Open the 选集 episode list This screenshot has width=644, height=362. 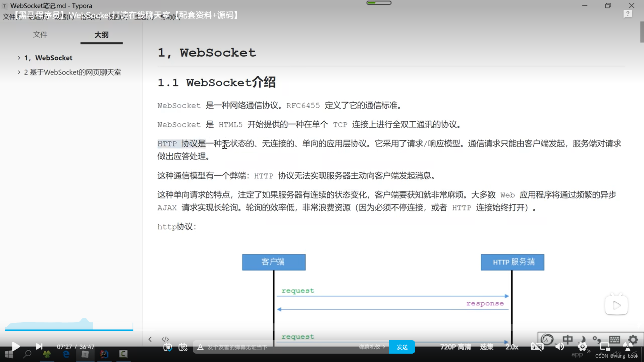[x=486, y=347]
